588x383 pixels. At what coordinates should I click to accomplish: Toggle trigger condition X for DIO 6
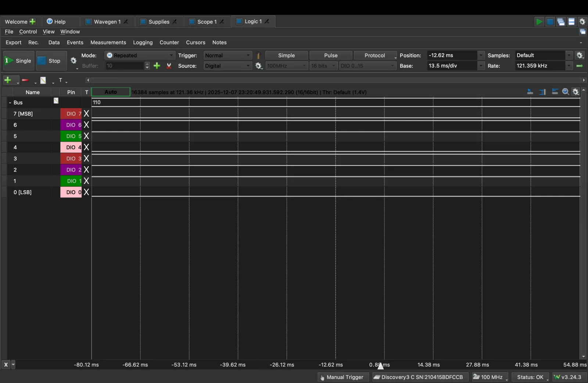point(86,125)
